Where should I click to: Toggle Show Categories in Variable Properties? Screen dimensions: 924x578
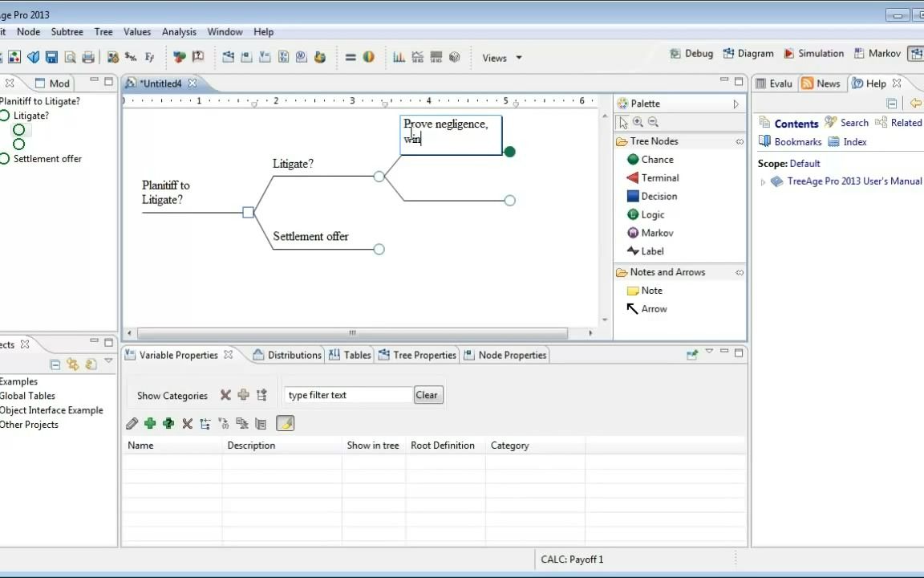pos(172,395)
